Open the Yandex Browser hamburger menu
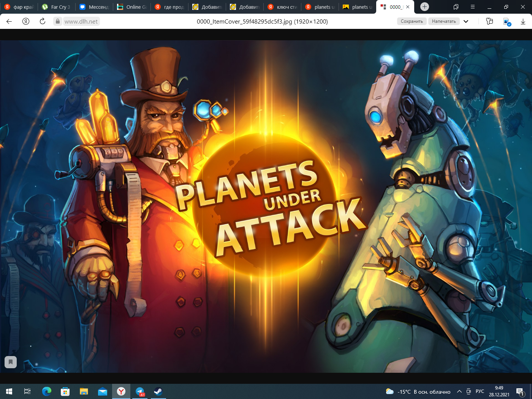532x399 pixels. tap(473, 6)
